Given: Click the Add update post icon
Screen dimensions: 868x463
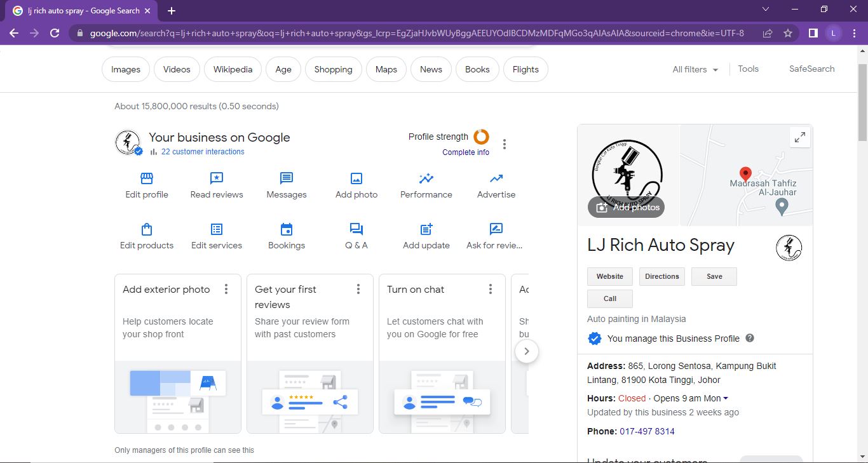Looking at the screenshot, I should (426, 229).
